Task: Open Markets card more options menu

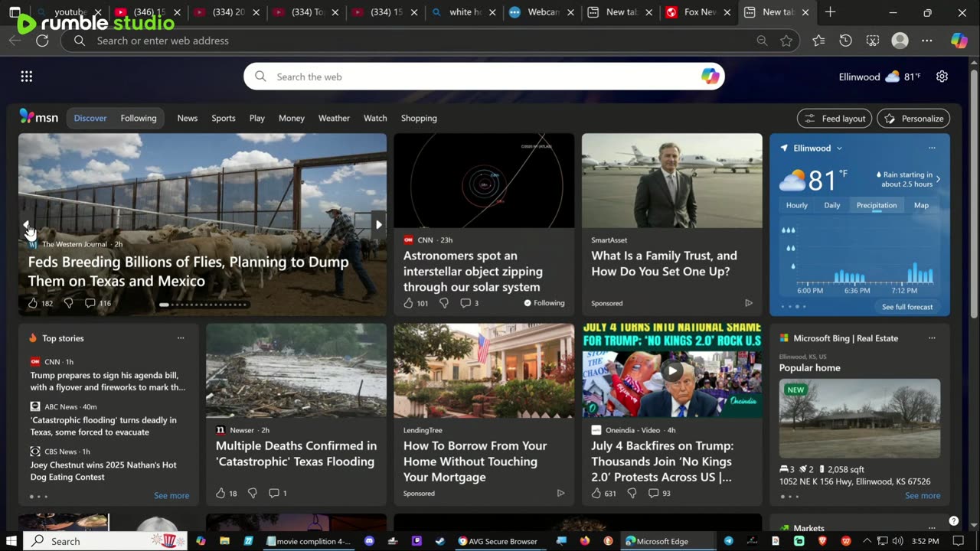Action: coord(932,528)
